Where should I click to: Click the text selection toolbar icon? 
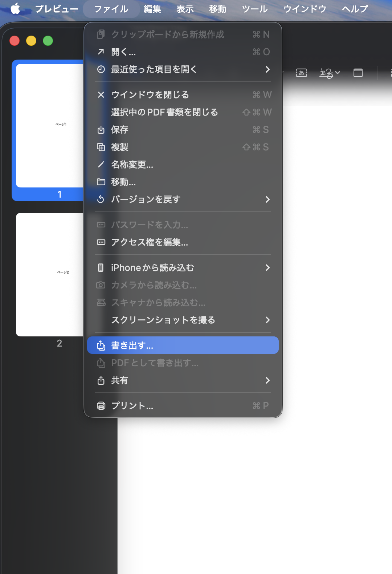pos(302,73)
